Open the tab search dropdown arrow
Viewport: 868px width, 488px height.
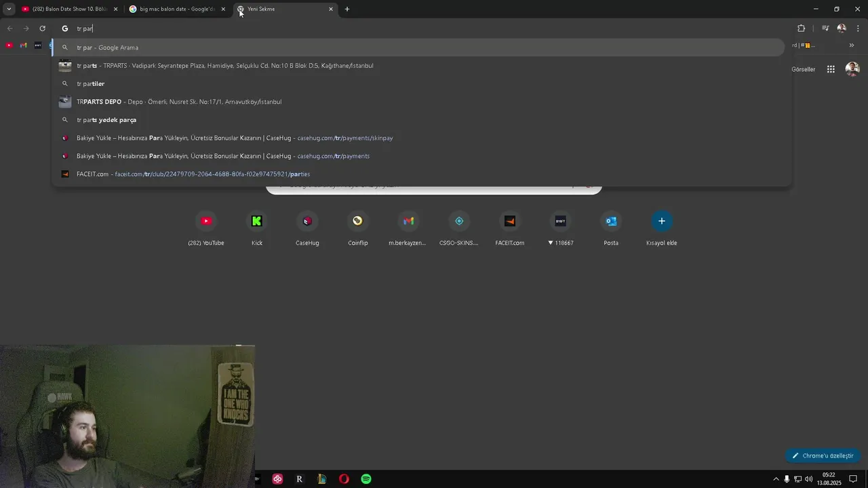tap(9, 9)
